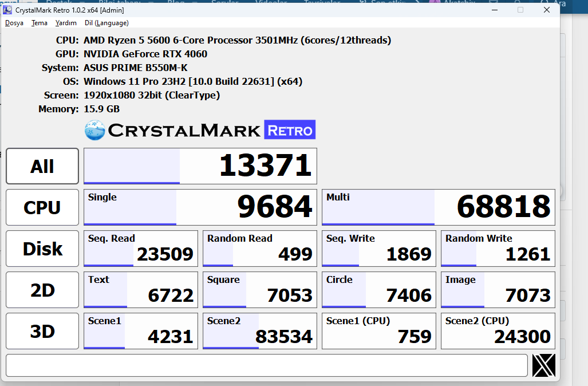Click the AMD Ryzen 5 5600 CPU text

[238, 40]
